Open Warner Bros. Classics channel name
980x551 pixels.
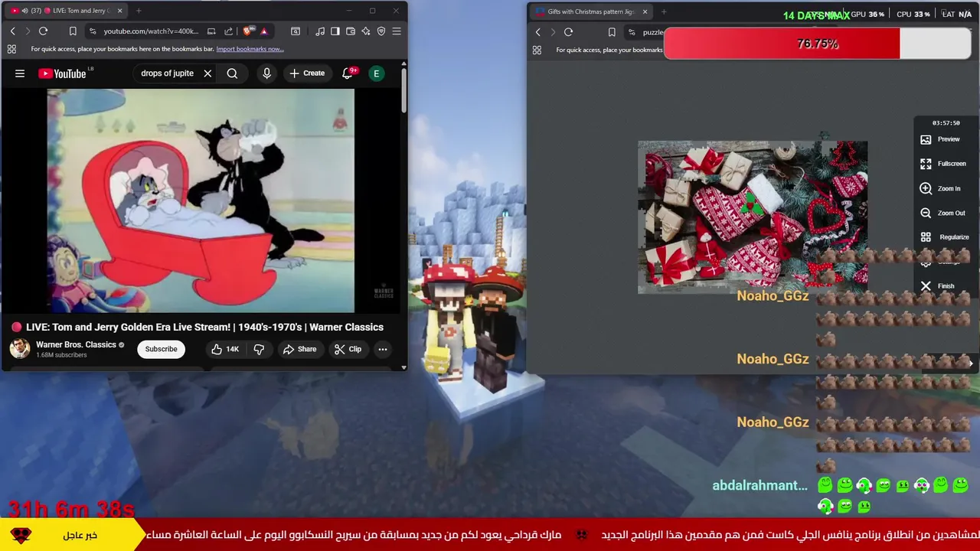pyautogui.click(x=76, y=344)
